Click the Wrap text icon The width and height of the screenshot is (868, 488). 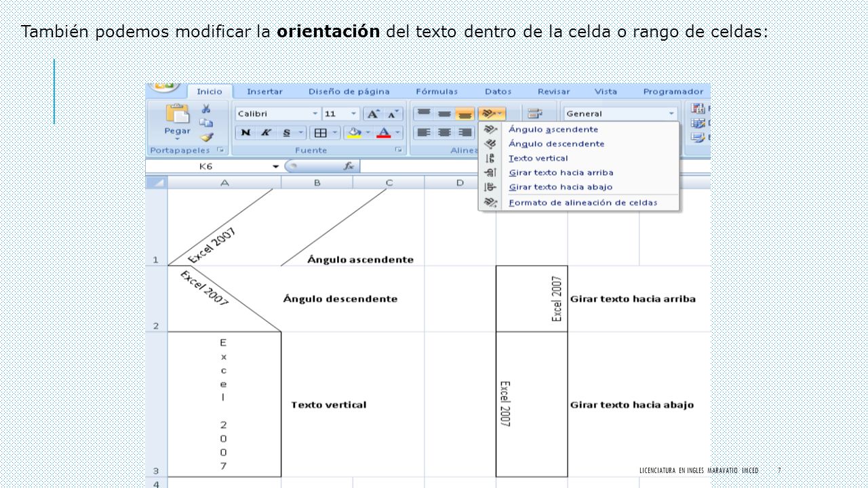point(535,114)
